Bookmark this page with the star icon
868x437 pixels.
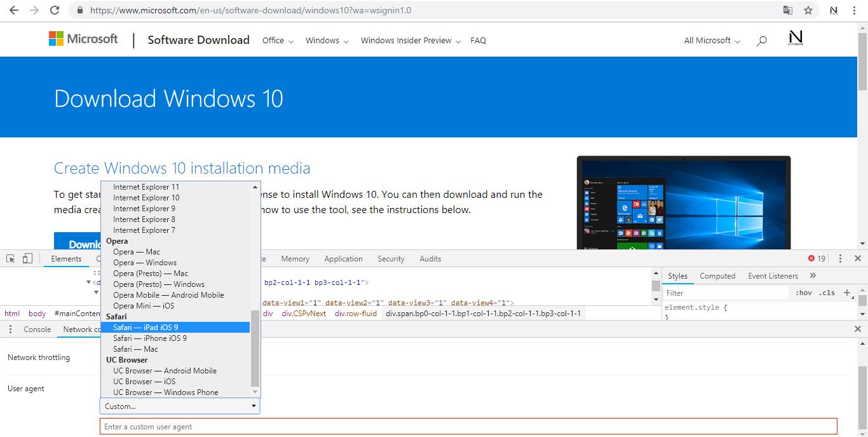(808, 10)
